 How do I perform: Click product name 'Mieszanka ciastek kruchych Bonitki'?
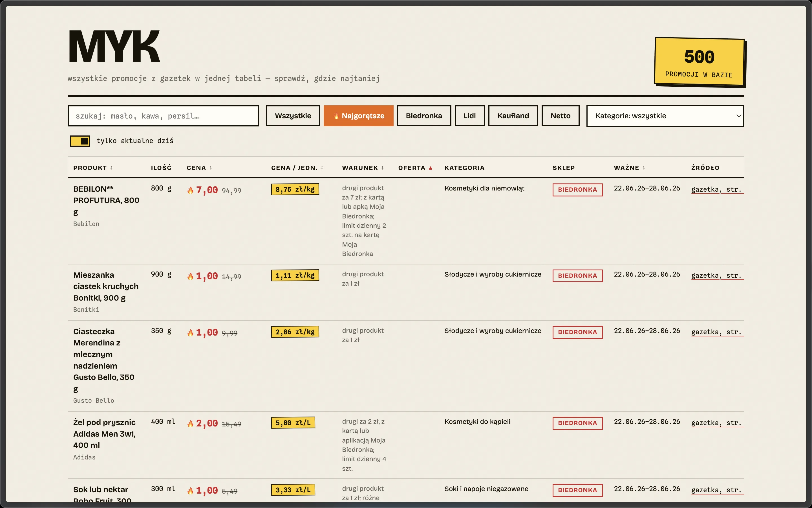click(x=106, y=286)
